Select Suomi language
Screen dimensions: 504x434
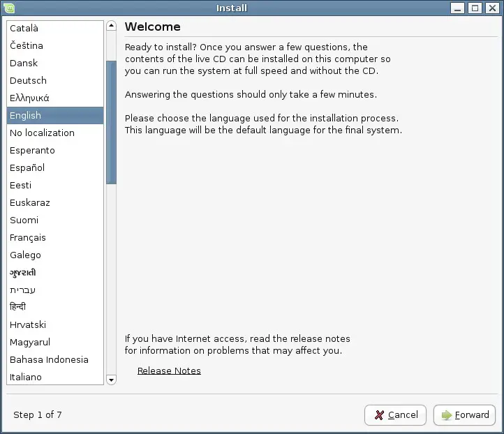55,220
